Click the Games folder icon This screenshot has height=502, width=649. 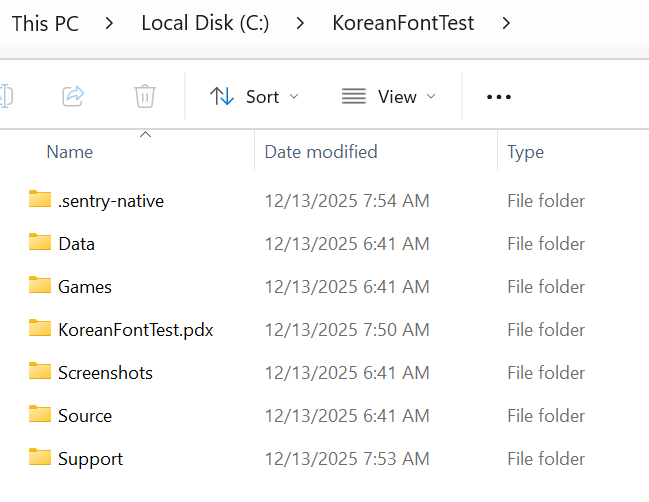point(40,285)
